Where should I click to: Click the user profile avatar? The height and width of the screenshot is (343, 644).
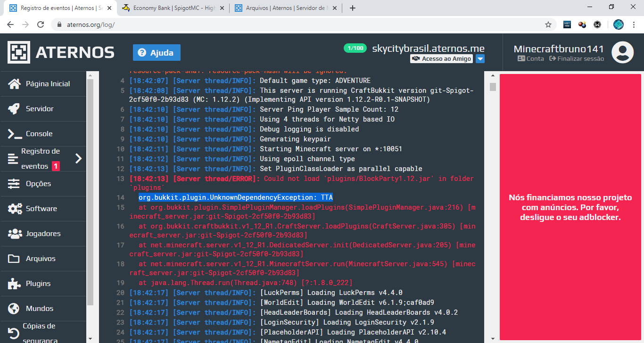[x=622, y=52]
